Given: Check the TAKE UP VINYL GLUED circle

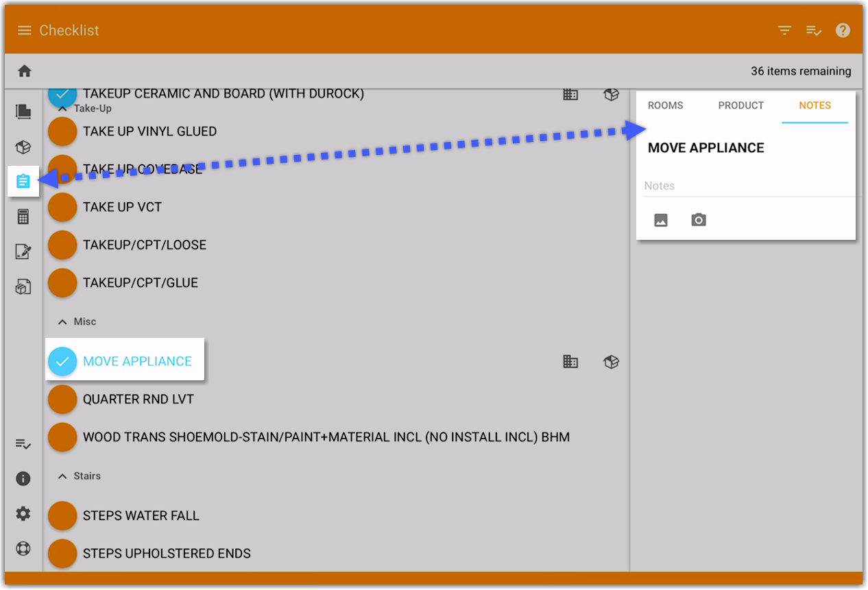Looking at the screenshot, I should (62, 131).
